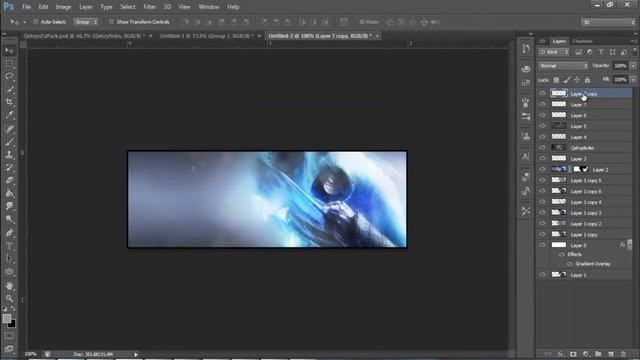Open the status bar info arrow
640x360 pixels.
click(136, 354)
